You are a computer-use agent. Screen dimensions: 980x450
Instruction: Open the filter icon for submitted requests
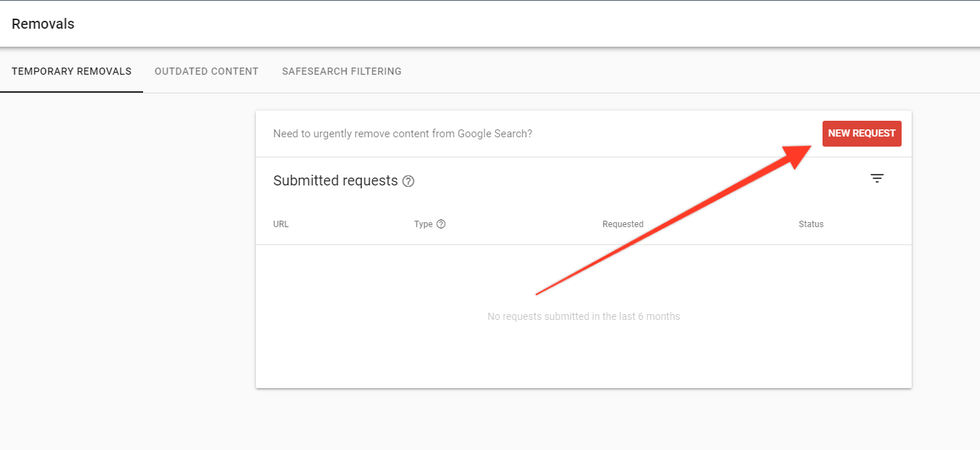(x=877, y=179)
